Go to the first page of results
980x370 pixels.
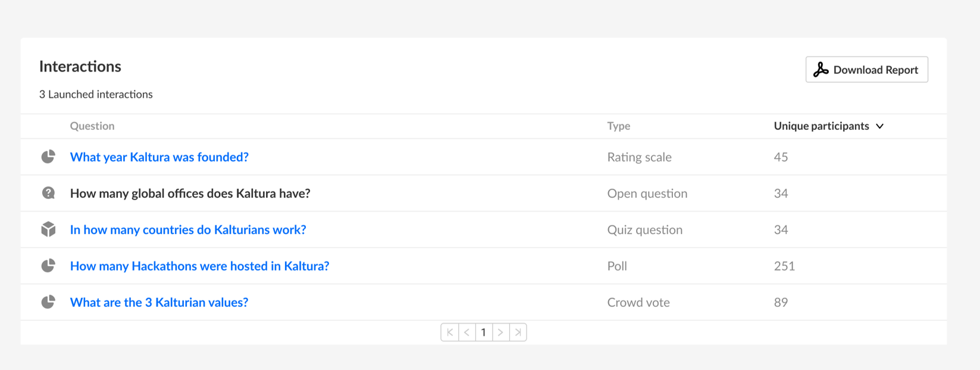tap(450, 332)
